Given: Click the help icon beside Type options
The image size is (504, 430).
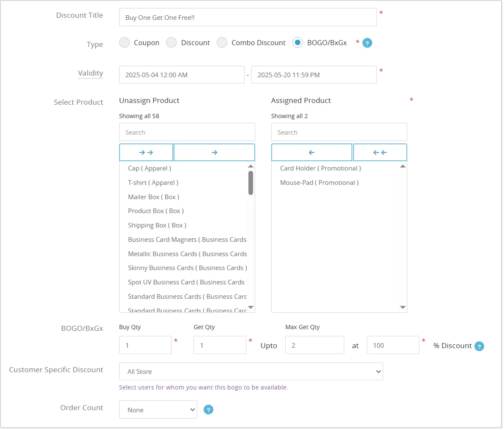Looking at the screenshot, I should point(367,43).
